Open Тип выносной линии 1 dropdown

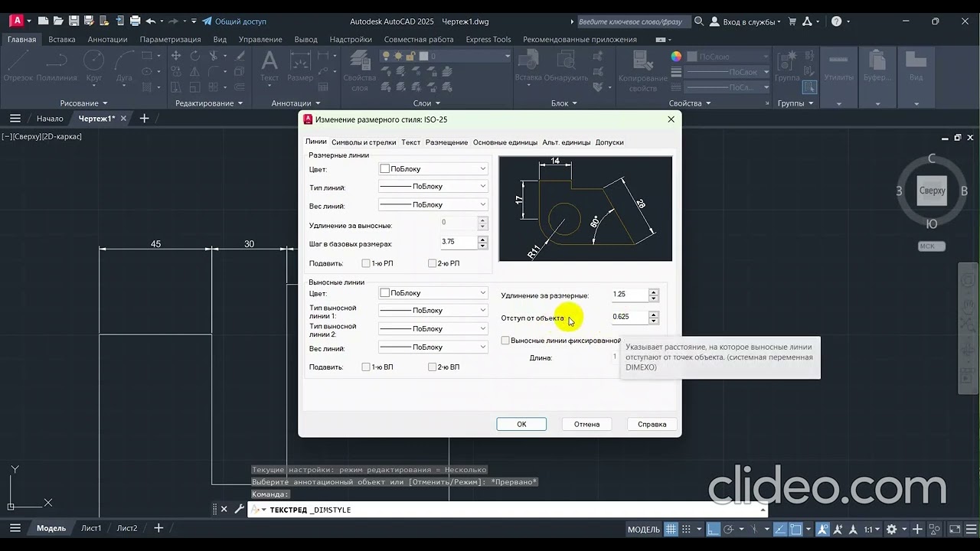pos(433,310)
